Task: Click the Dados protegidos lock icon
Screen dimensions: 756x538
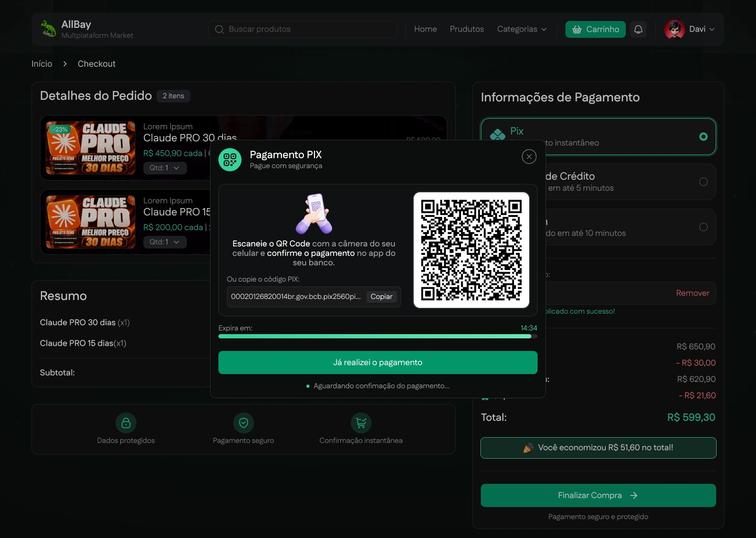Action: tap(126, 422)
